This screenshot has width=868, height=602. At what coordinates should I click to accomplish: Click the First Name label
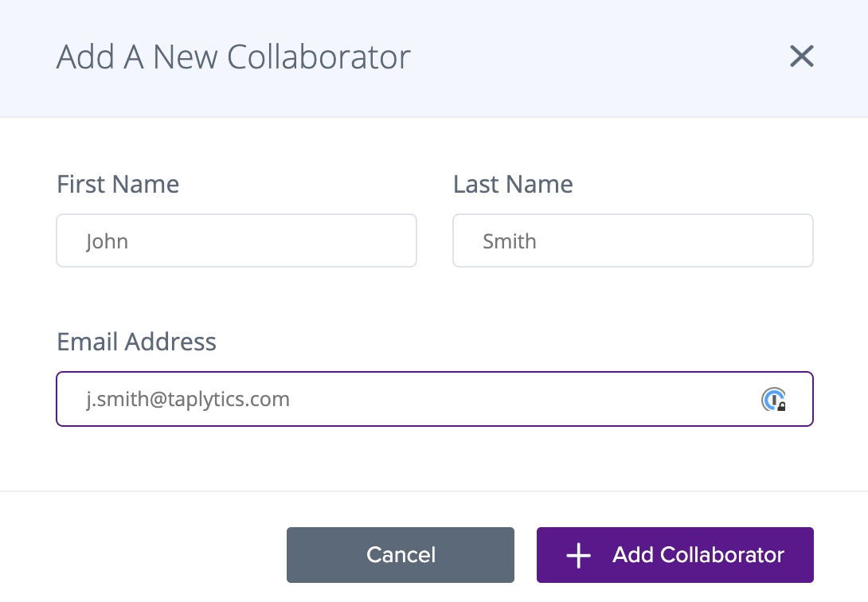pos(118,184)
